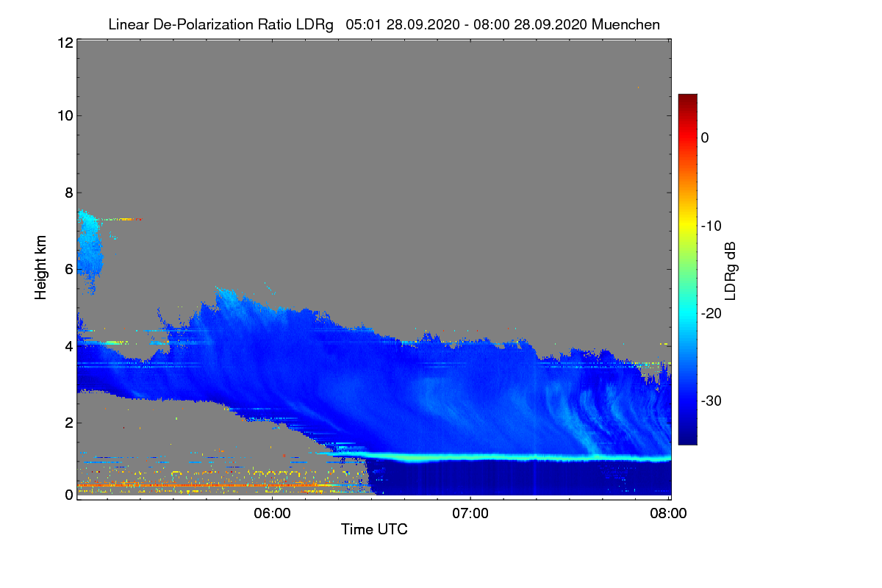Click the '07:00' time tick label
Screen dimensions: 882x588
coord(470,514)
